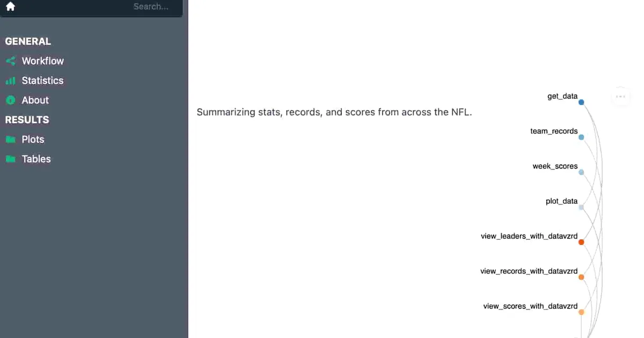The width and height of the screenshot is (644, 338).
Task: Select the week_scores node dot
Action: 581,172
